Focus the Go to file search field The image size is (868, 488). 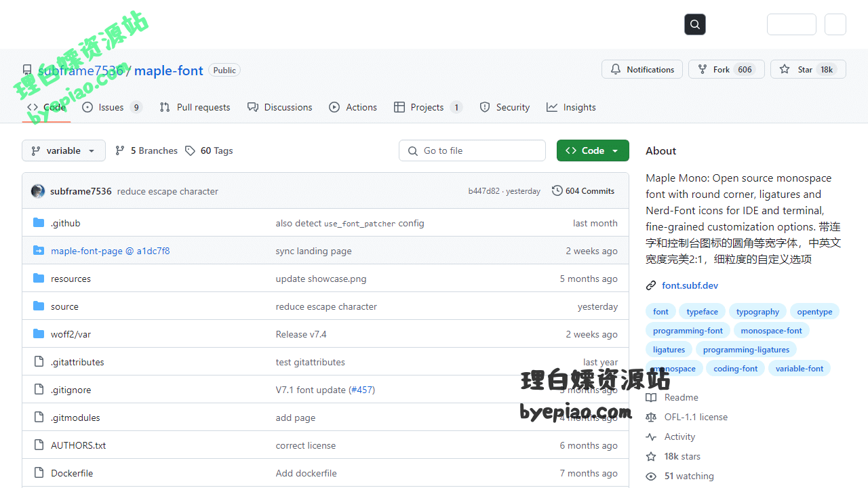(472, 150)
